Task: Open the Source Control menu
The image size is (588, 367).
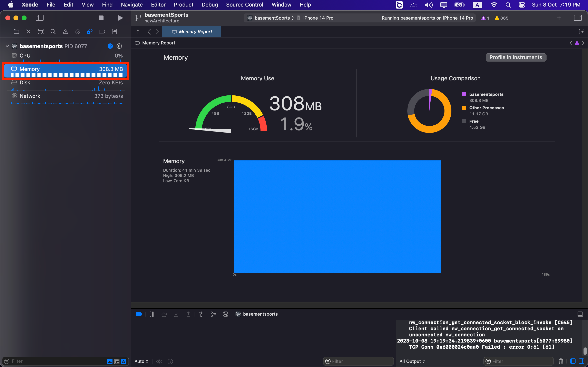Action: pyautogui.click(x=245, y=5)
